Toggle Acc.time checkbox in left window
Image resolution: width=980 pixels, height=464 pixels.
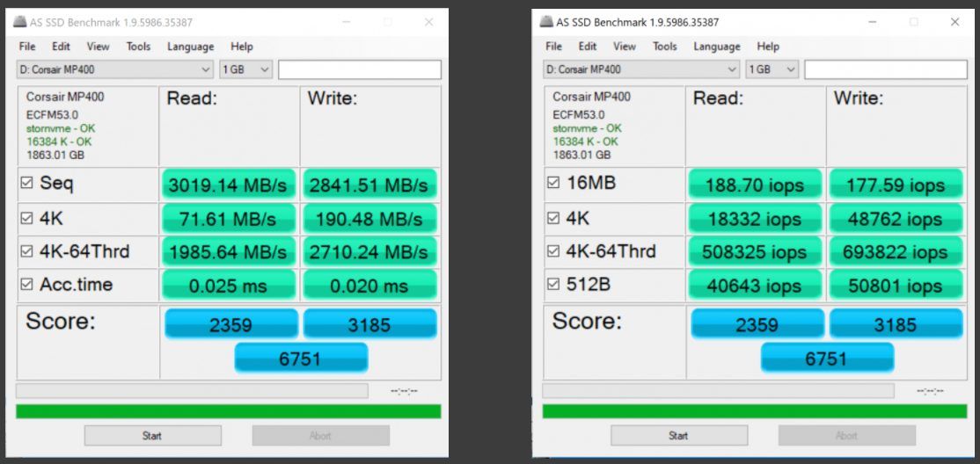(x=27, y=284)
